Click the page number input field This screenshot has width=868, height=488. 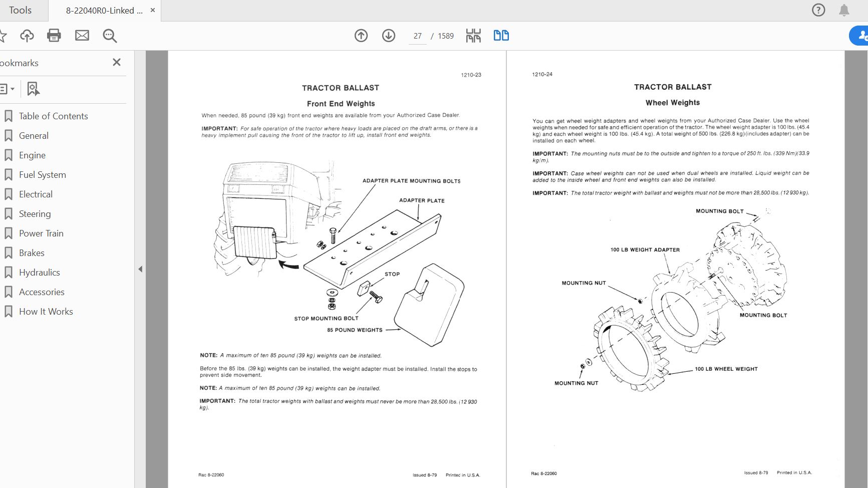point(417,36)
